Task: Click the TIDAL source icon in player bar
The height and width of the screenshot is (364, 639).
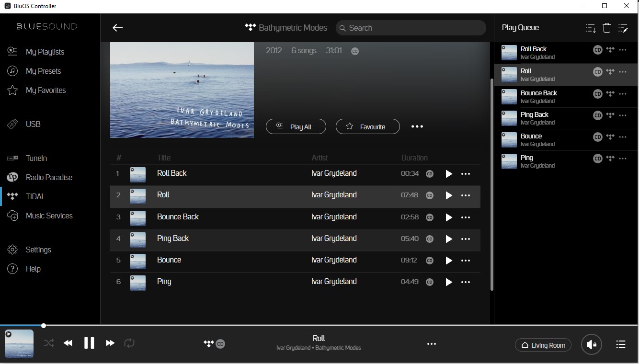Action: click(208, 343)
